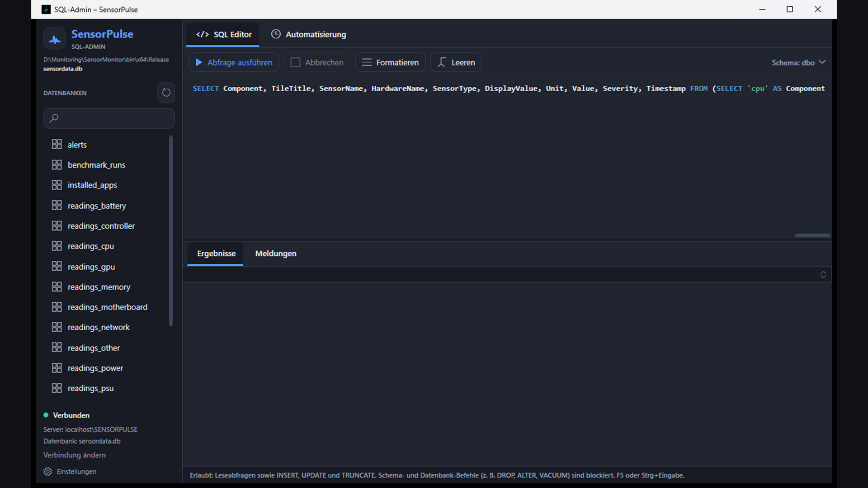Screen dimensions: 868x488
Task: Click the readings_controller table icon
Action: pos(57,225)
